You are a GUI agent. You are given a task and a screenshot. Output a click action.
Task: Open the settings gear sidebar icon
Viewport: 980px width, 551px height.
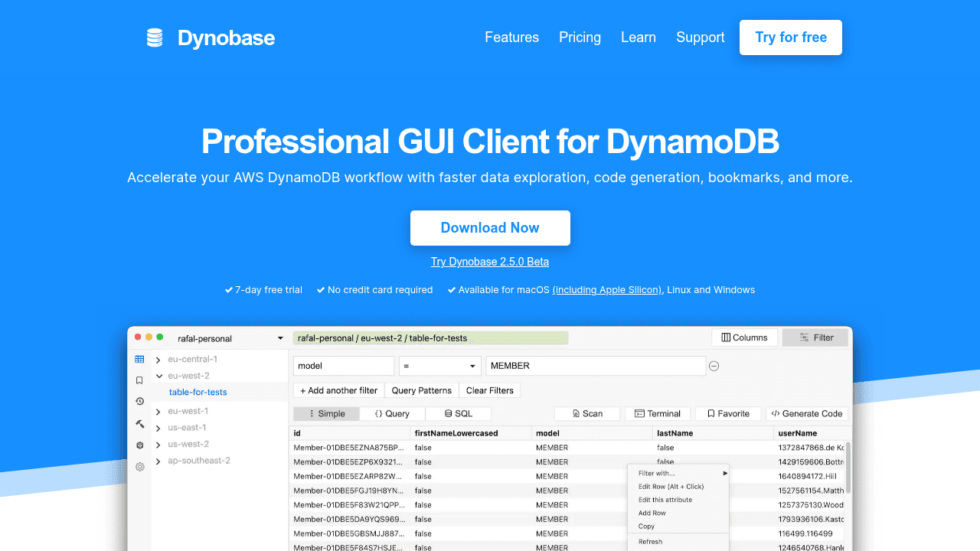pyautogui.click(x=139, y=466)
